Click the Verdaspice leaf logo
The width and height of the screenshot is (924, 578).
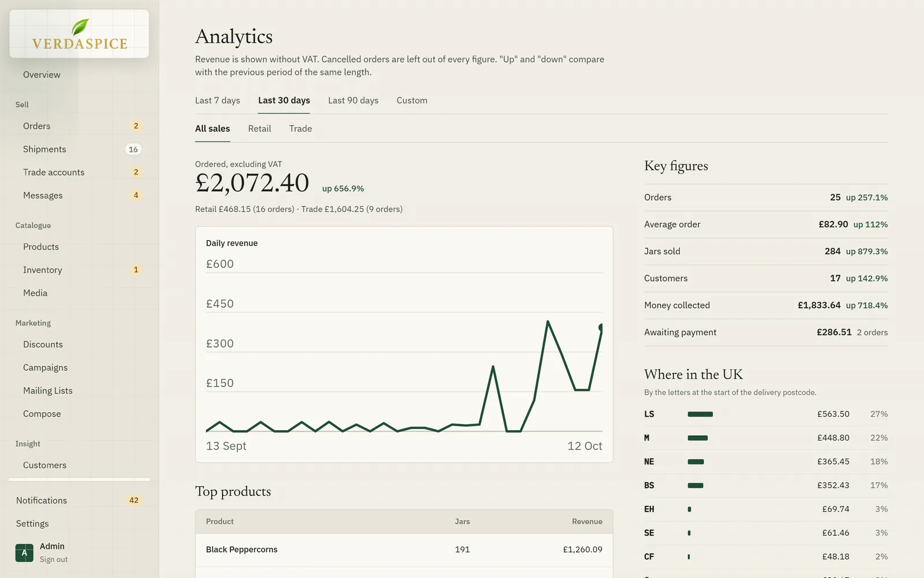(80, 34)
